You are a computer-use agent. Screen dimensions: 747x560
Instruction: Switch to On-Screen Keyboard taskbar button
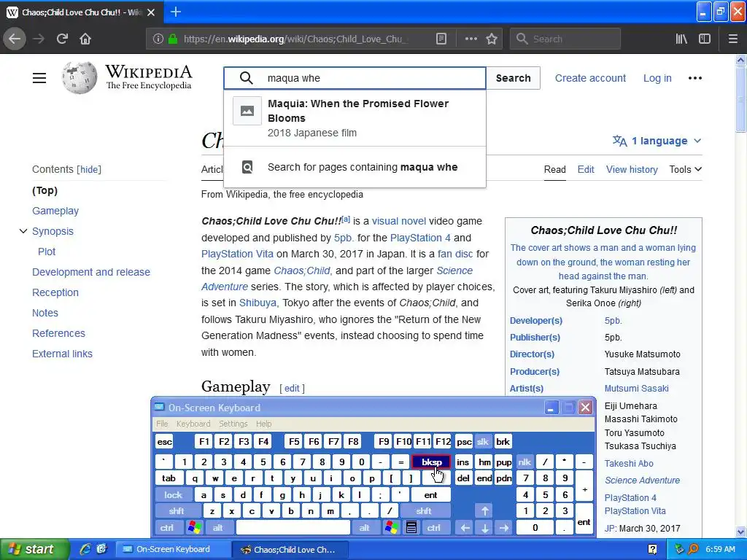click(x=174, y=549)
